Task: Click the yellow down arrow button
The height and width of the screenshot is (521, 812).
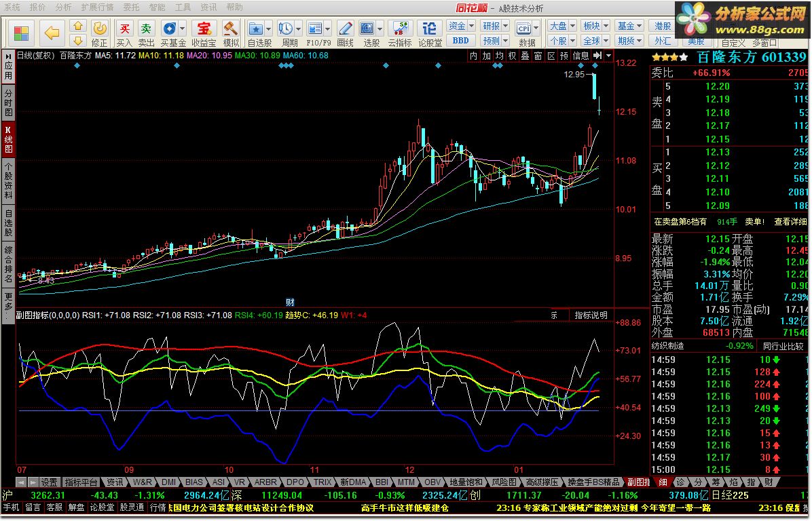Action: coord(77,40)
